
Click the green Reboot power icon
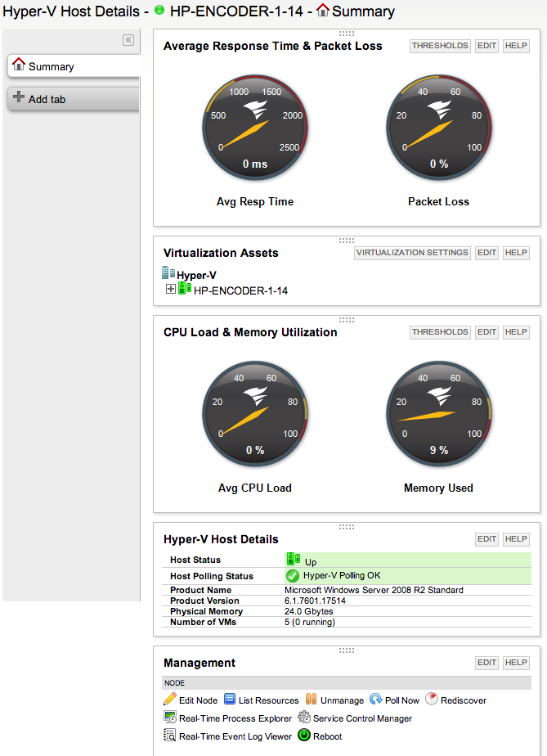[304, 735]
